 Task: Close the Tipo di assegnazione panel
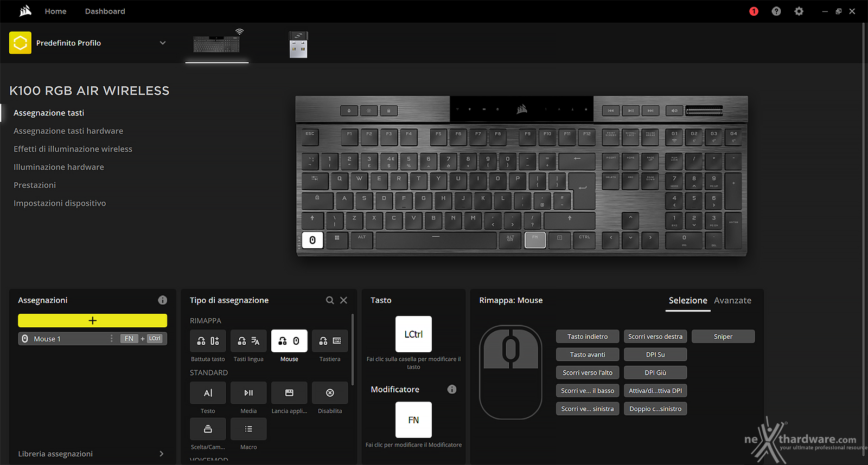(343, 300)
